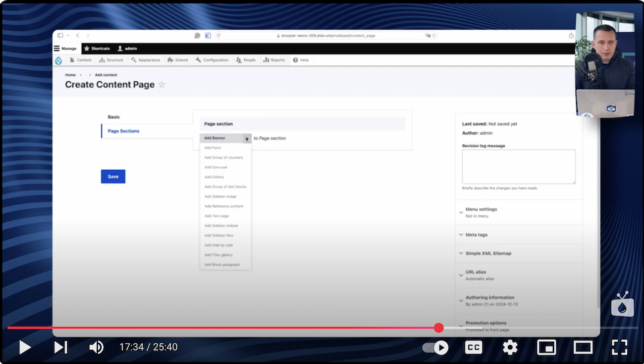The image size is (644, 364).
Task: Expand Promotion options section
Action: 519,326
